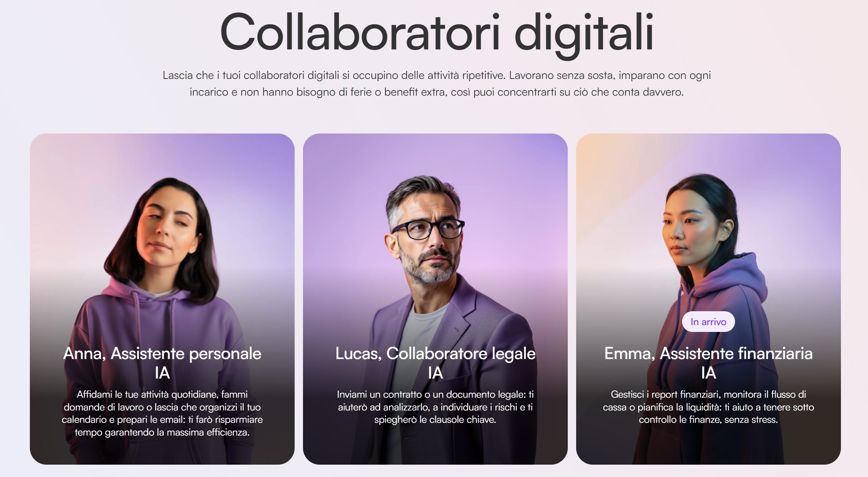Click the "Collaboratori digitali" heading
Screen dimensions: 868x477
tap(436, 33)
